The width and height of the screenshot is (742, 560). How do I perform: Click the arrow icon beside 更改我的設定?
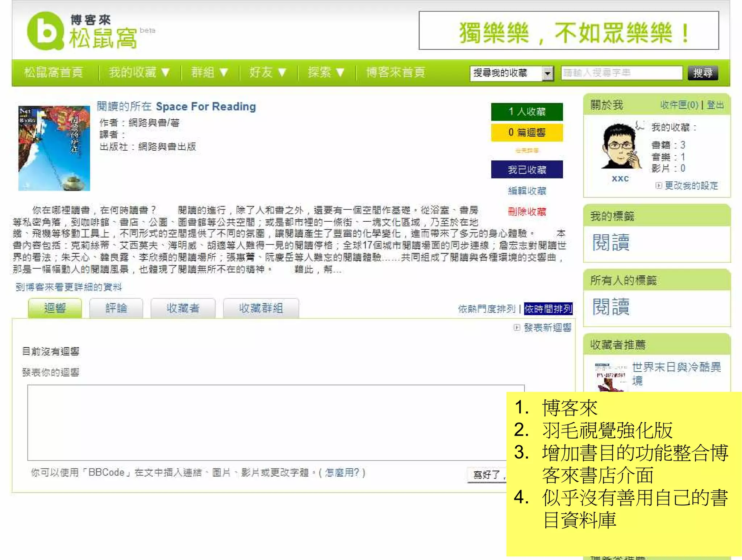(659, 186)
